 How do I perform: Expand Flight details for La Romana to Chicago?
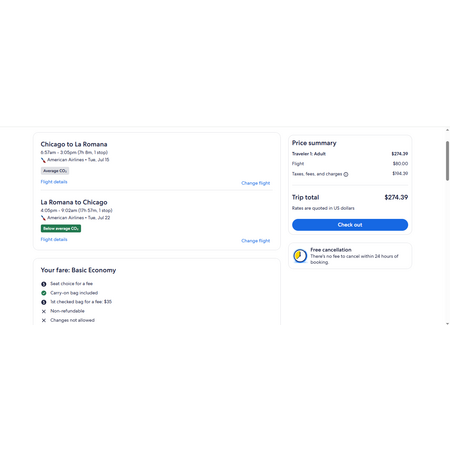pyautogui.click(x=54, y=239)
